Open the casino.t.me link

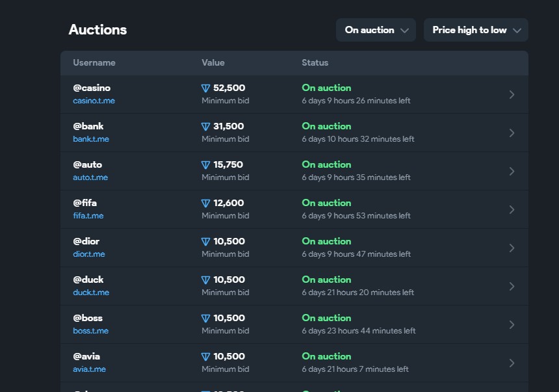pyautogui.click(x=94, y=101)
